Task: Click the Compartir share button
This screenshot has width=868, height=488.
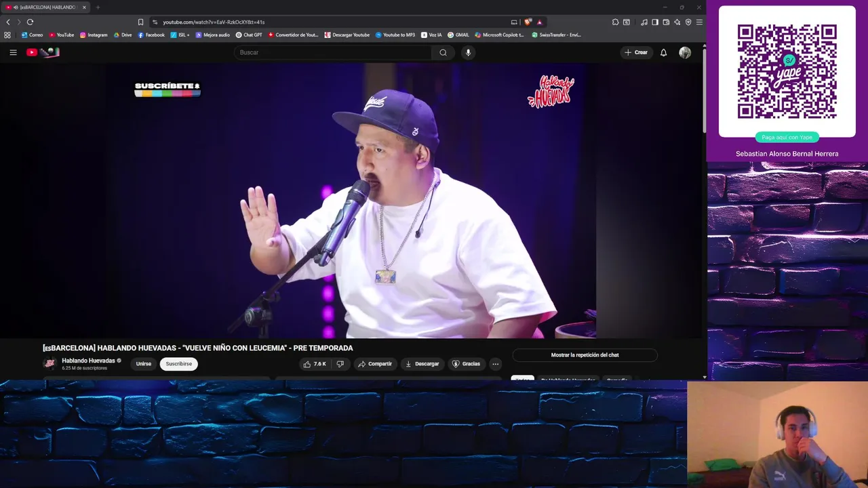Action: [x=375, y=364]
